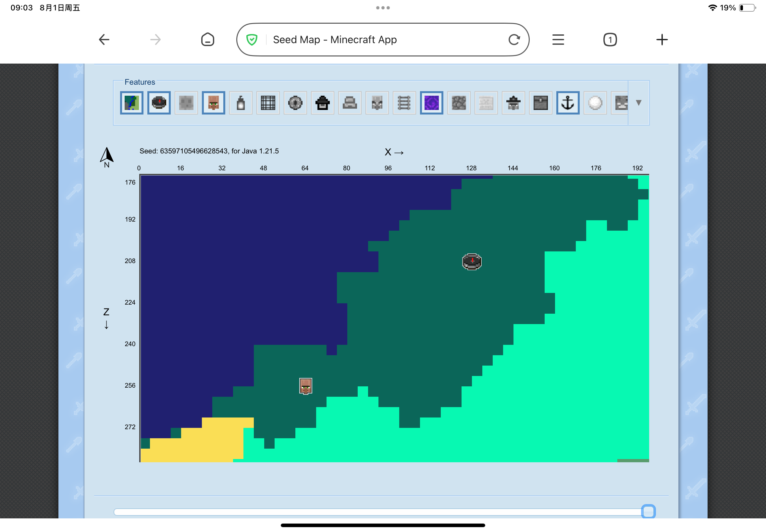
Task: Select the light brick block feature icon
Action: (486, 103)
